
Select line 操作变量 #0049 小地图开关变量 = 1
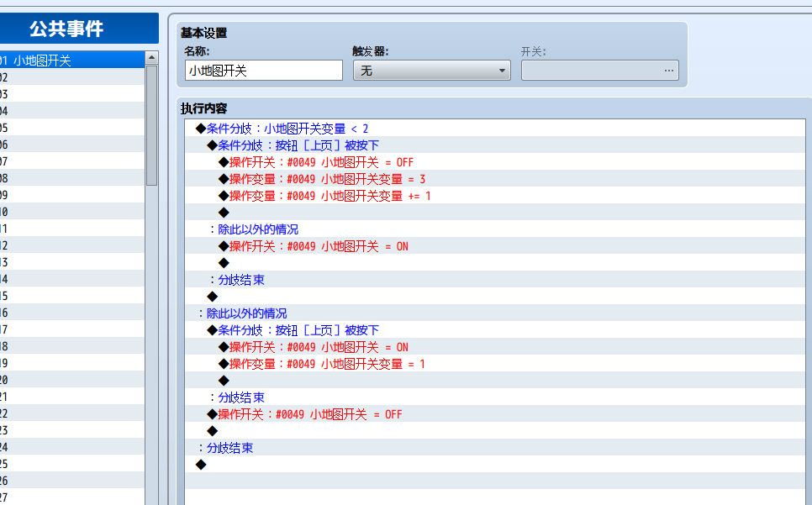(494, 364)
